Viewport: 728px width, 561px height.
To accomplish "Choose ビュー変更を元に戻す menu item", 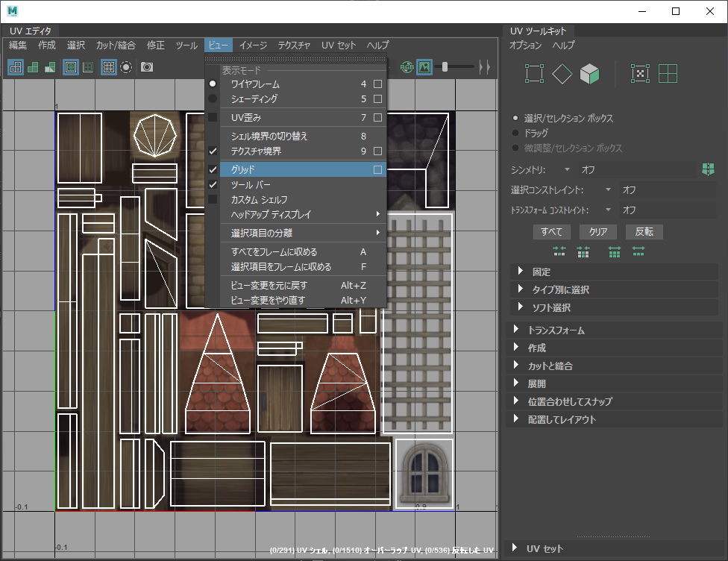I will tap(295, 285).
